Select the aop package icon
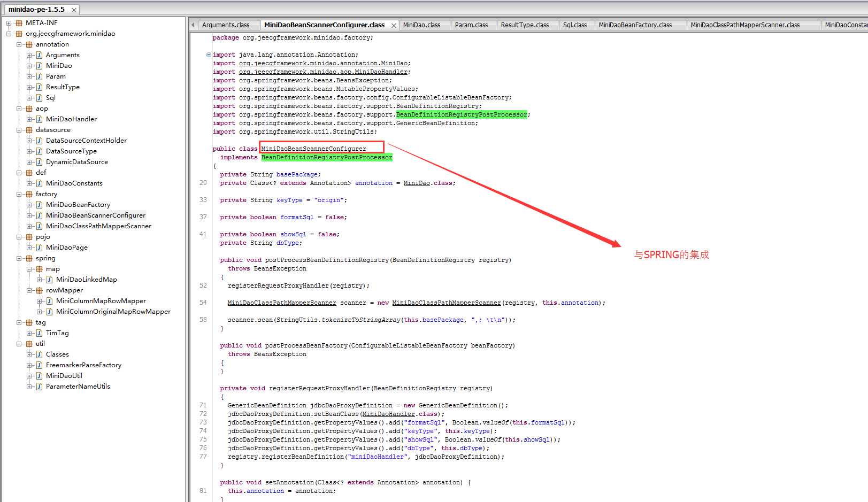The image size is (868, 502). click(29, 109)
